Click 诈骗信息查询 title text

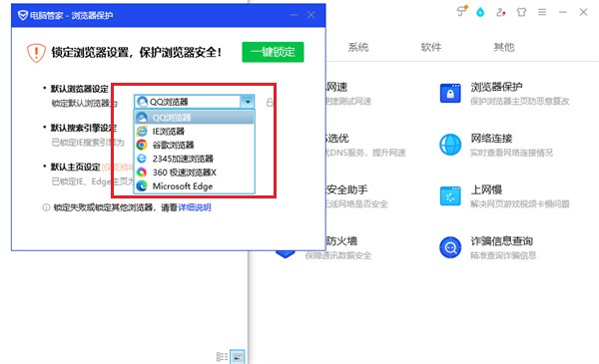point(501,241)
